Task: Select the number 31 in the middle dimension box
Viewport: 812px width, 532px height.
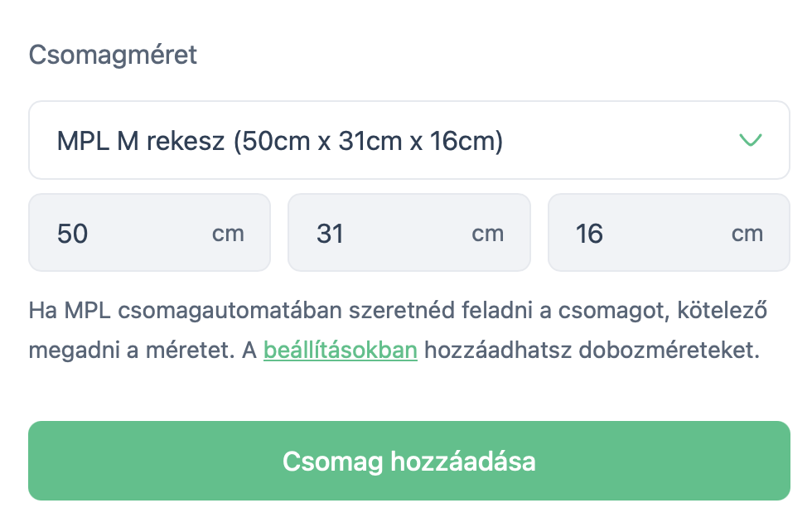Action: pos(330,234)
